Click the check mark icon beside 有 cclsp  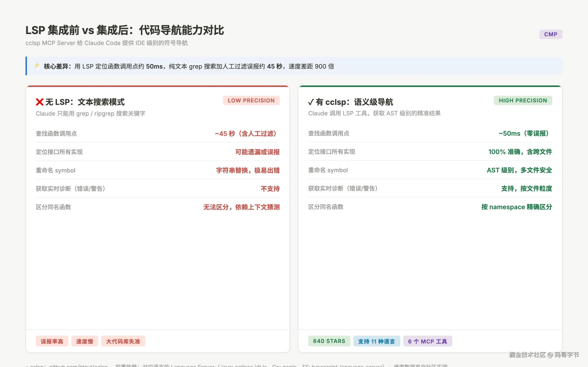[311, 102]
